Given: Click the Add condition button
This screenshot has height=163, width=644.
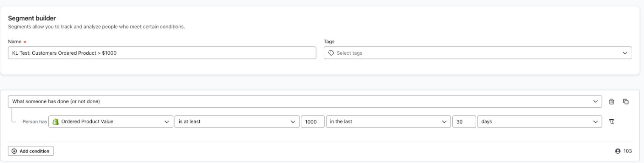Looking at the screenshot, I should (x=31, y=151).
